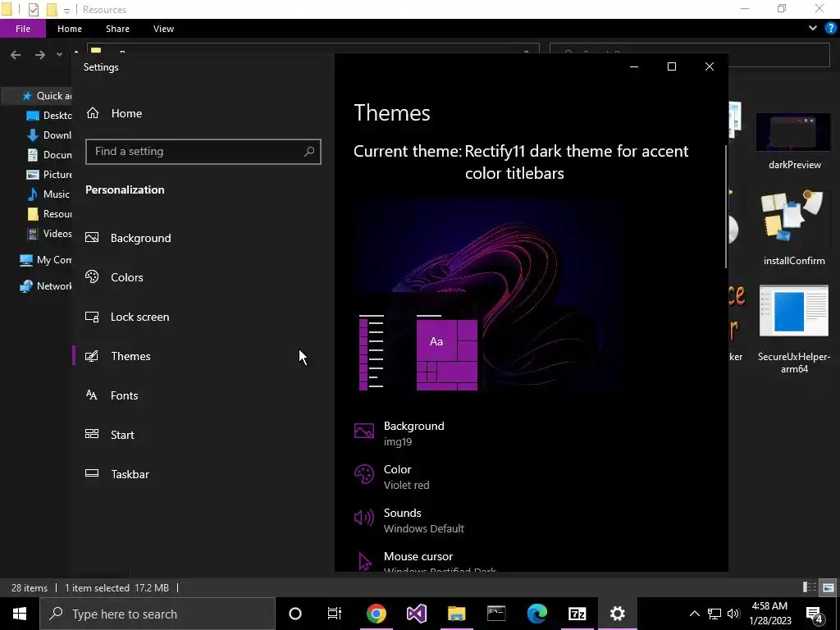Screen dimensions: 840x630
Task: Open recent locations dropdown in Explorer
Action: coord(59,55)
